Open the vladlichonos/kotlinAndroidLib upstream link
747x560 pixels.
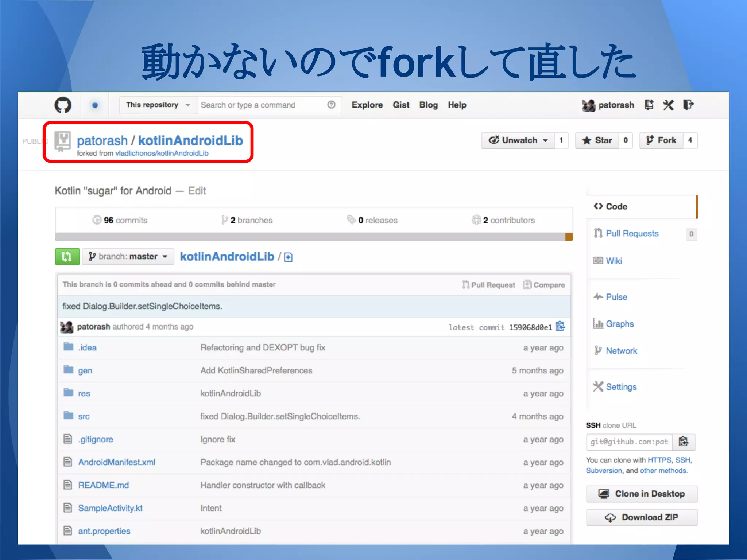click(162, 153)
